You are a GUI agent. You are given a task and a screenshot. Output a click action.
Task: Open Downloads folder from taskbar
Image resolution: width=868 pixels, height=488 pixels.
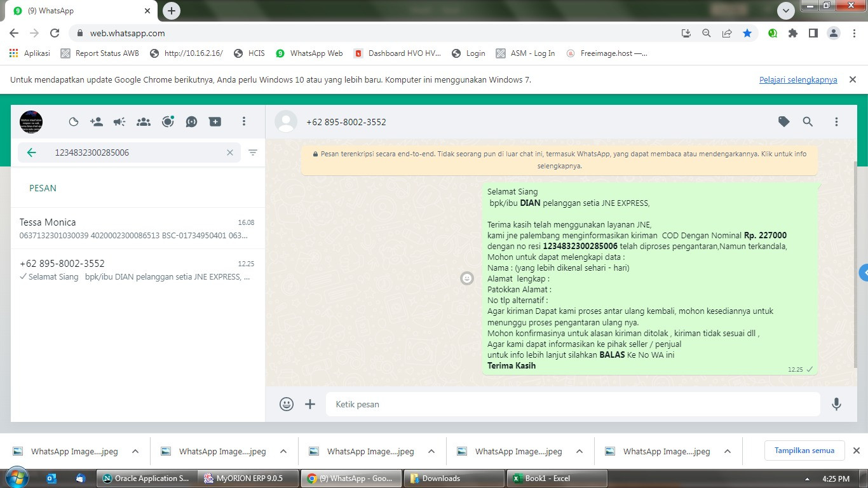click(454, 478)
